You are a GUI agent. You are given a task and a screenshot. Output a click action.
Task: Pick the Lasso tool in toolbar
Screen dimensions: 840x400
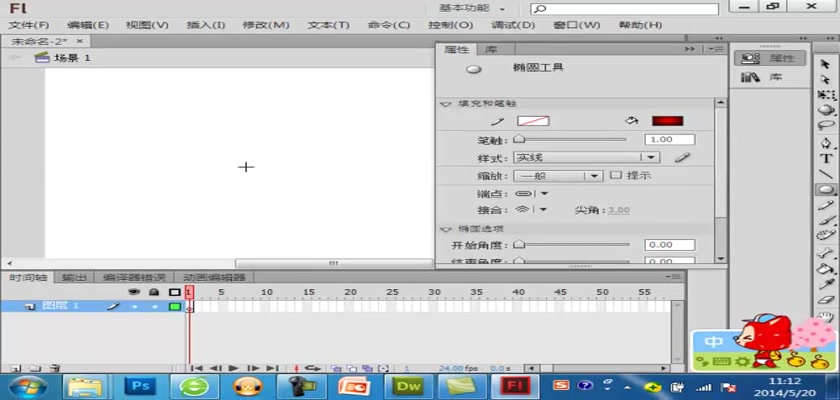(826, 126)
